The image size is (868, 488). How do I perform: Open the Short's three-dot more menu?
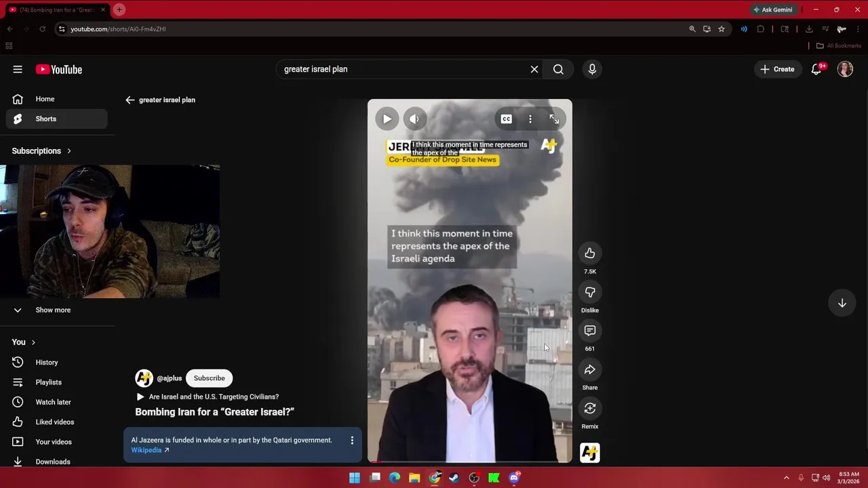tap(530, 119)
